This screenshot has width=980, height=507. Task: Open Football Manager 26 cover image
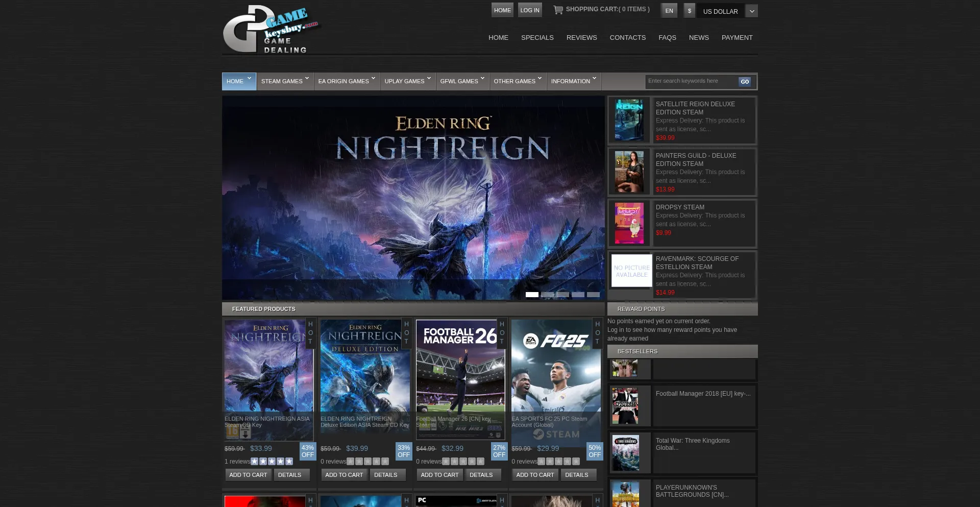(x=460, y=380)
